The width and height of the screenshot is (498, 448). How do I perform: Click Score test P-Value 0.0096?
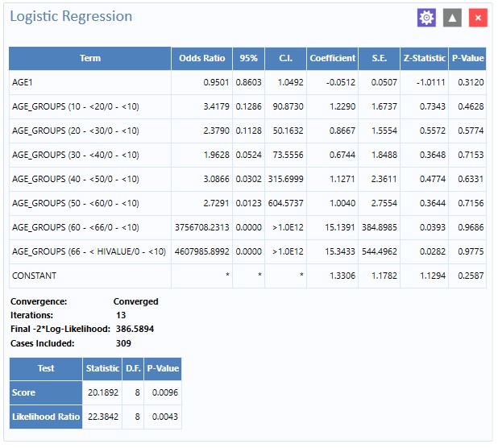coord(165,392)
